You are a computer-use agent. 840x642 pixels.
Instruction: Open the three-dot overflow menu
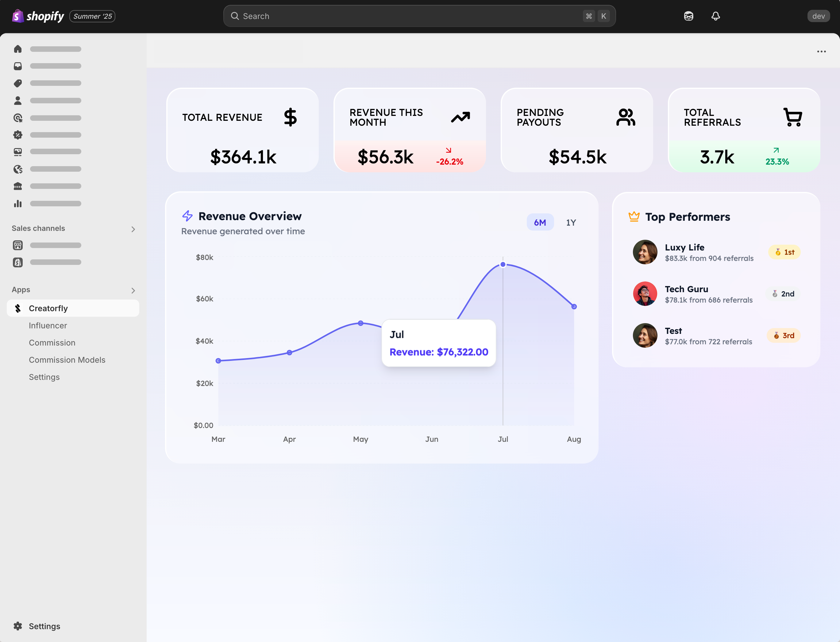coord(821,51)
